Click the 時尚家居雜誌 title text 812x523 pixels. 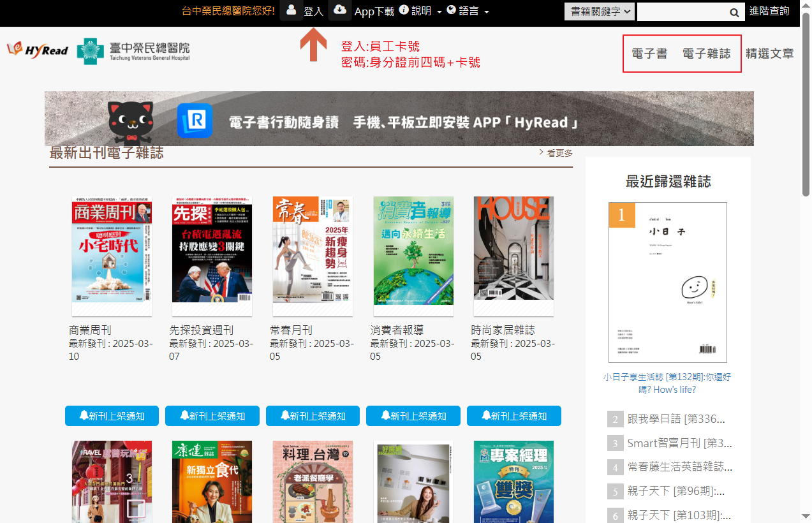[x=503, y=330]
